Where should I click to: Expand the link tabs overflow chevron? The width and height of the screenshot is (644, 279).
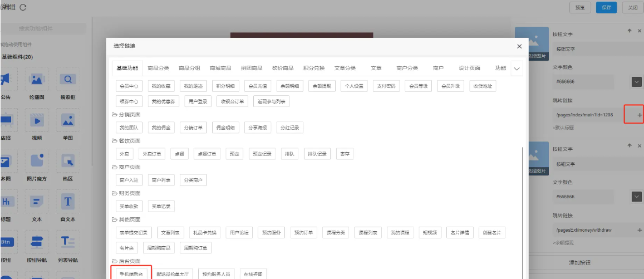[517, 68]
